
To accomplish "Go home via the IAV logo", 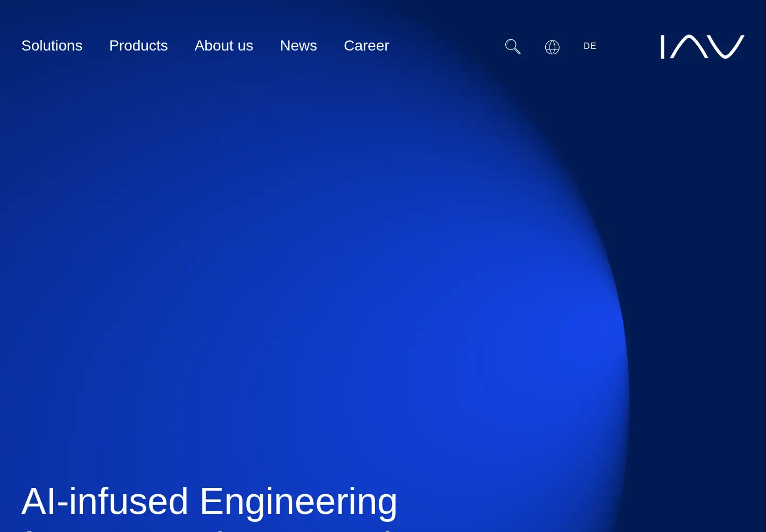I will (x=702, y=47).
